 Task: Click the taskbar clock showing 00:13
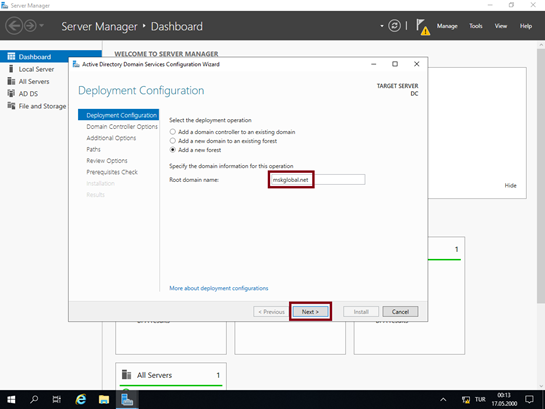(x=504, y=400)
